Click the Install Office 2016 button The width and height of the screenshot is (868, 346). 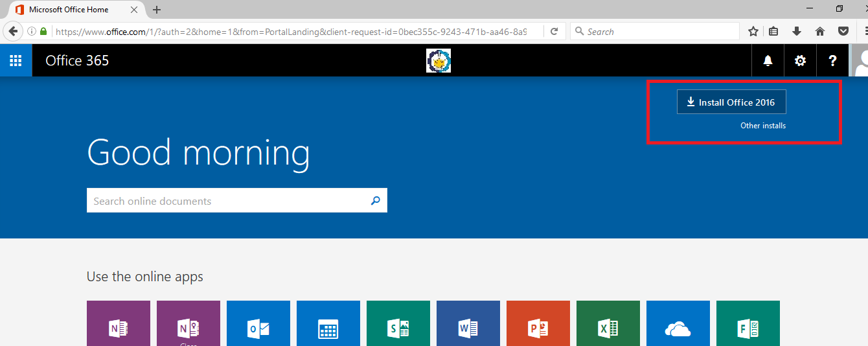[731, 102]
